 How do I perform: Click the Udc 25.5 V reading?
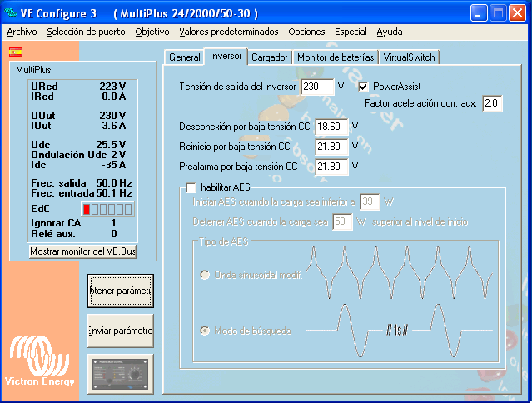tap(78, 145)
